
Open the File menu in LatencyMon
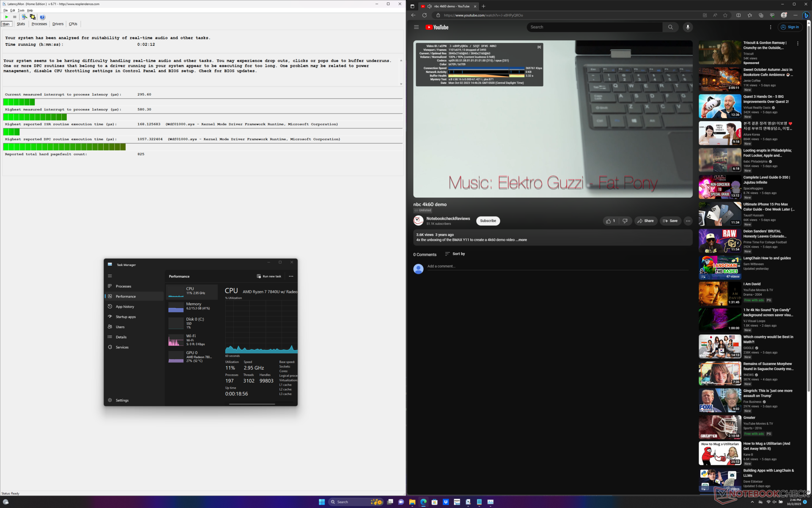coord(5,10)
